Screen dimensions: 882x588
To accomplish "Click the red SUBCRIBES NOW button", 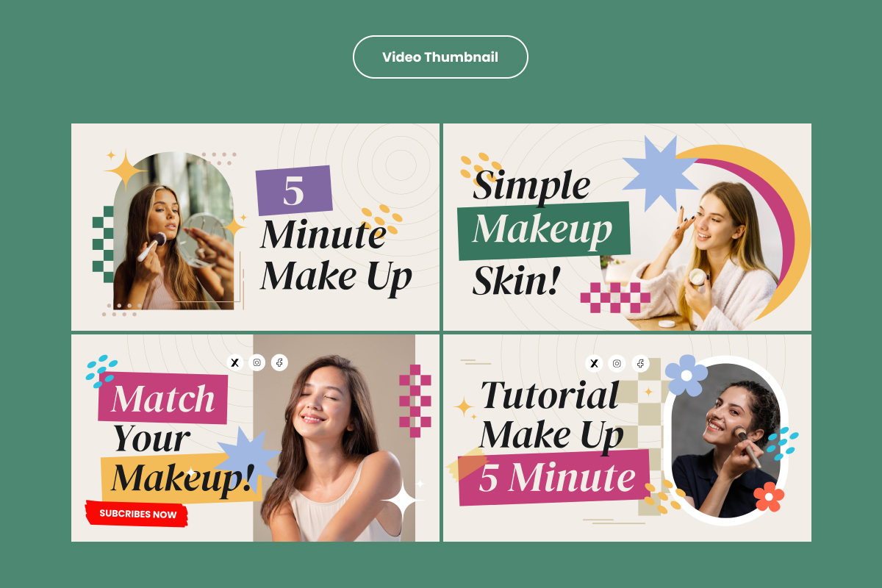I will point(137,514).
